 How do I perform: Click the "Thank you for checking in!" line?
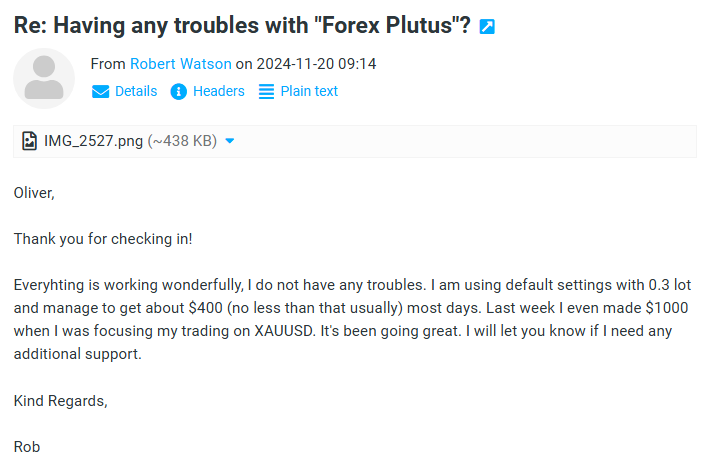[103, 239]
